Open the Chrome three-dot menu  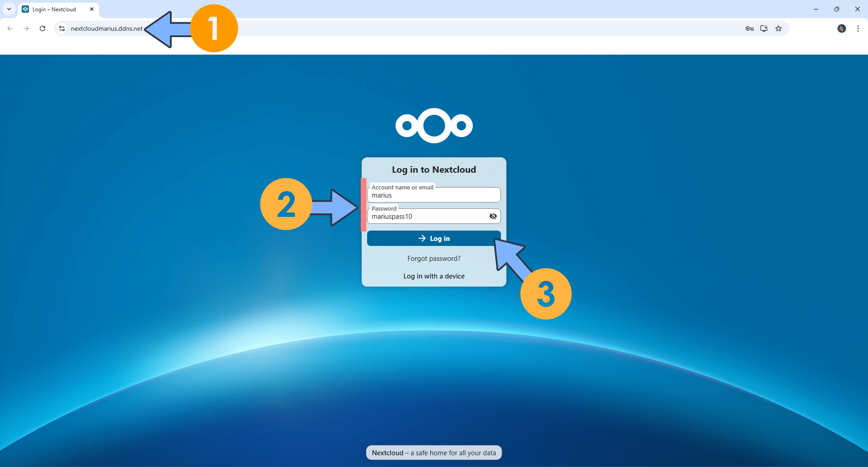pyautogui.click(x=858, y=28)
